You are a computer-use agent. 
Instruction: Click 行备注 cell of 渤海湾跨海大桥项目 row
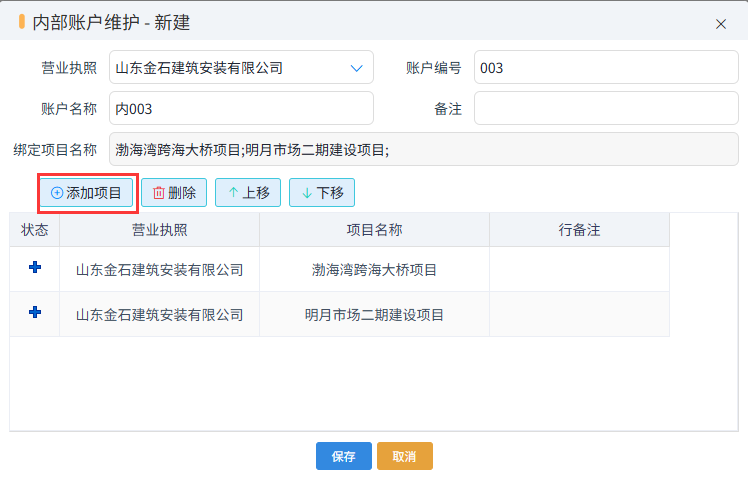tap(580, 270)
